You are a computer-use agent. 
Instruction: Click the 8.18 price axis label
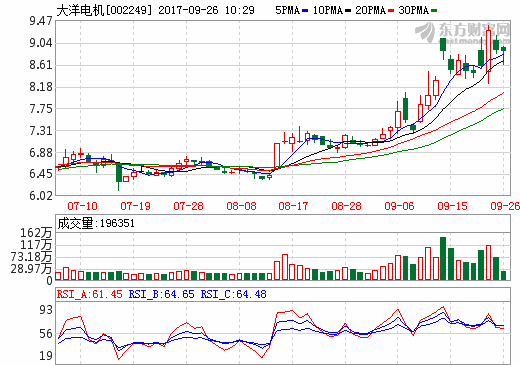(x=41, y=87)
